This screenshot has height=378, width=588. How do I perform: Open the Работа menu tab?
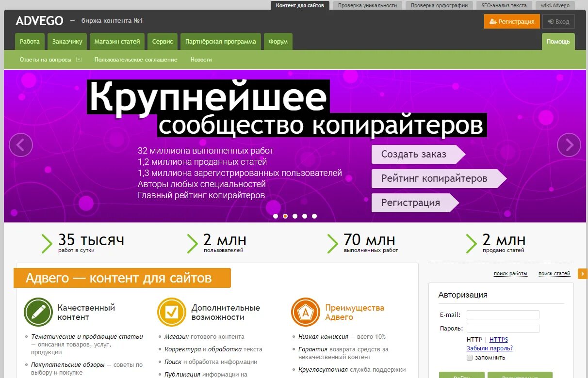coord(30,42)
